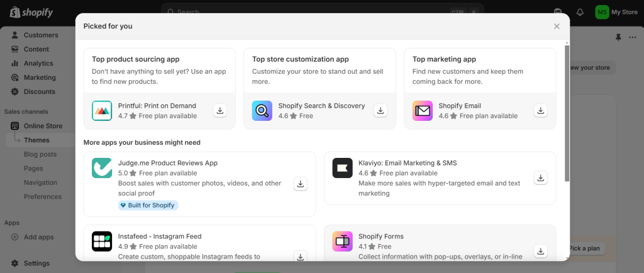The height and width of the screenshot is (273, 644).
Task: Install the Shopify Forms app
Action: pos(540,251)
